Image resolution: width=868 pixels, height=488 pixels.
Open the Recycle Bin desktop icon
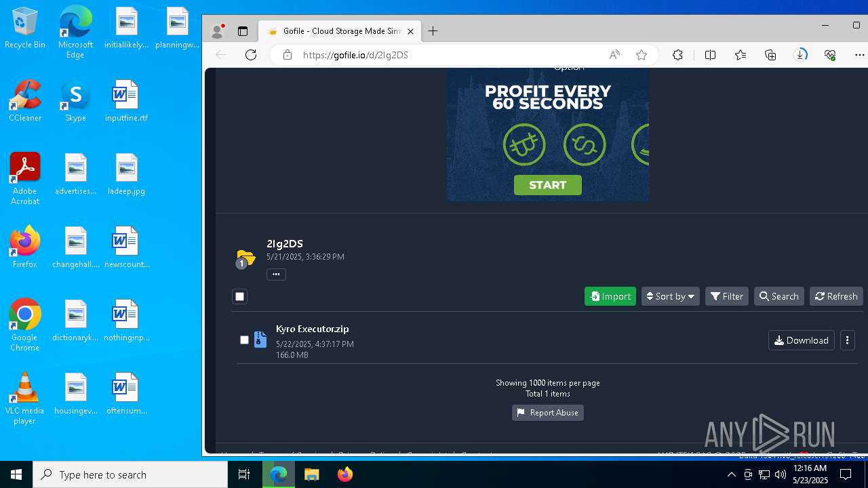click(25, 28)
